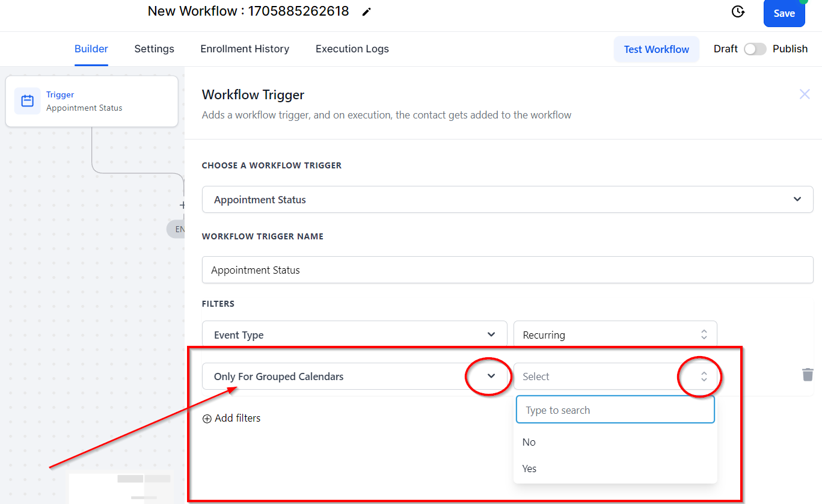Viewport: 822px width, 504px height.
Task: Open the Enrollment History tab
Action: click(x=245, y=49)
